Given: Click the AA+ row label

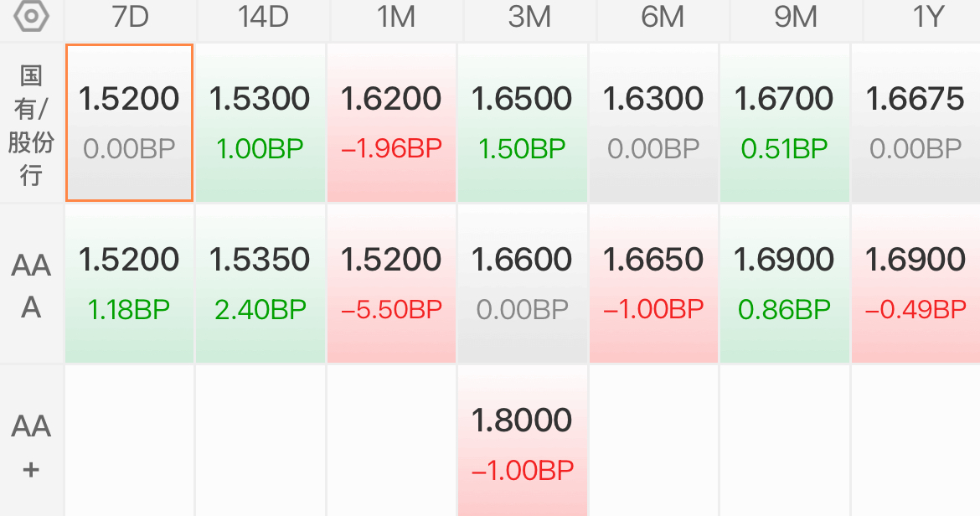Looking at the screenshot, I should click(x=31, y=446).
